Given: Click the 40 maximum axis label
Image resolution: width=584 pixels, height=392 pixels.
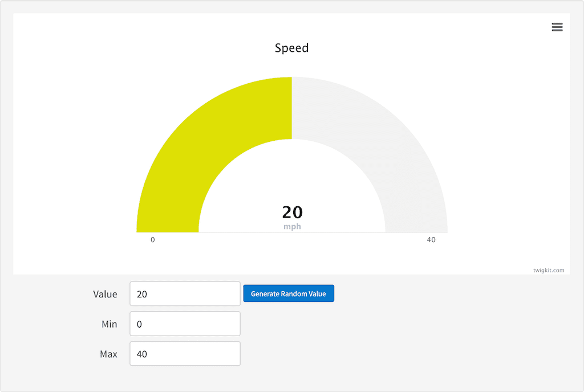Looking at the screenshot, I should 431,240.
